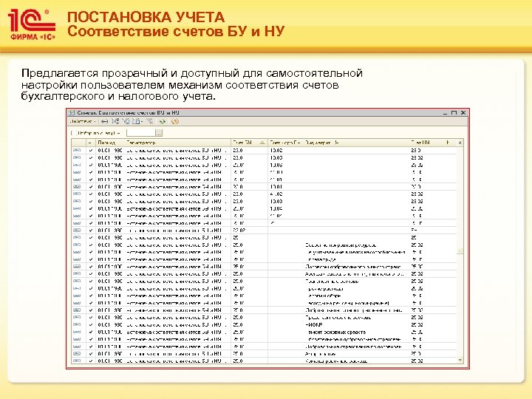
Task: Sort by the Регистратор column header
Action: [x=178, y=143]
